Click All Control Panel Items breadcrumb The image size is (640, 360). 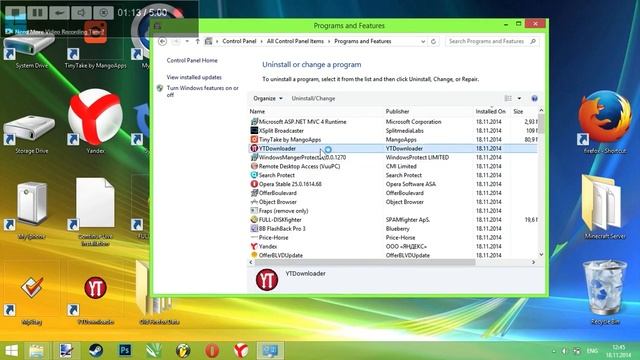tap(295, 41)
